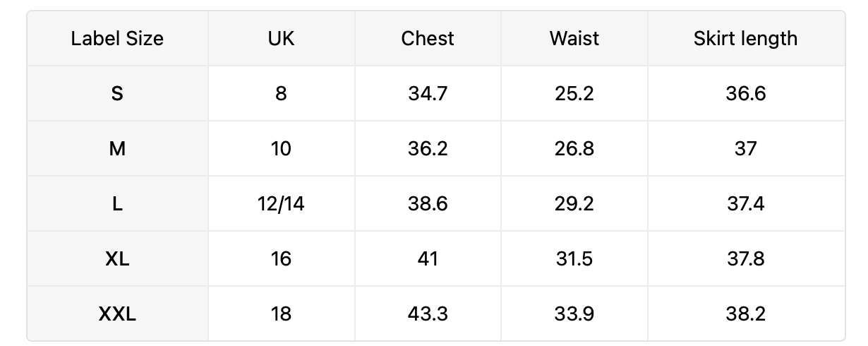Select the Chest column header
The width and height of the screenshot is (868, 346).
click(x=428, y=38)
